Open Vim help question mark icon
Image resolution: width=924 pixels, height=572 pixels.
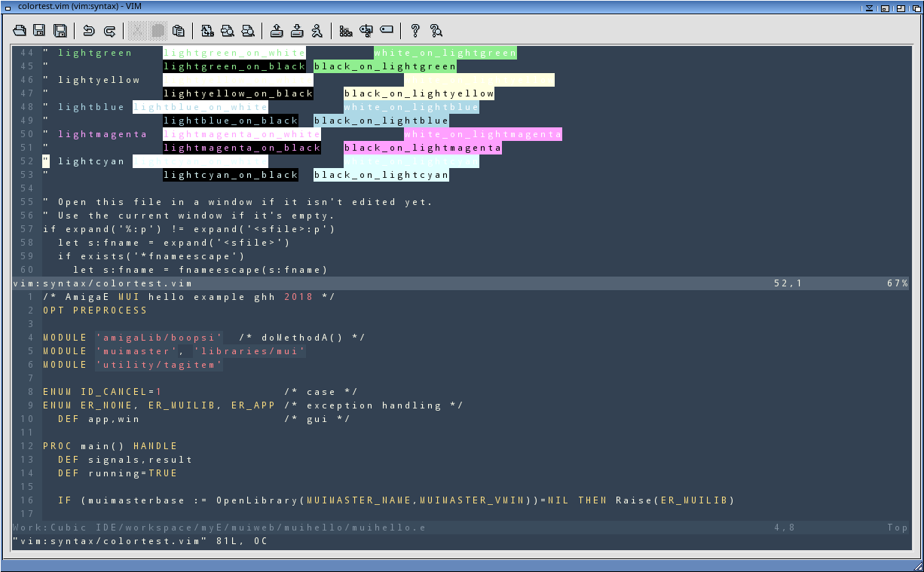(415, 31)
